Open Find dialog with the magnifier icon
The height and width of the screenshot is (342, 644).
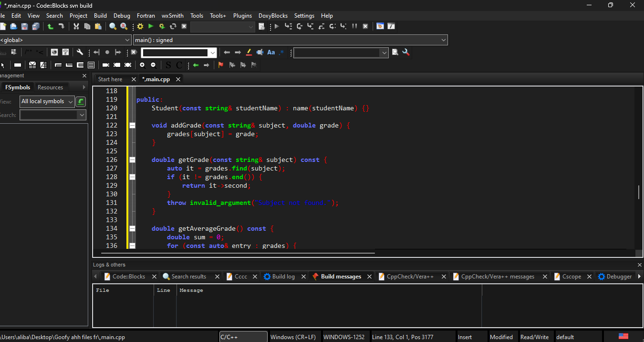point(113,26)
